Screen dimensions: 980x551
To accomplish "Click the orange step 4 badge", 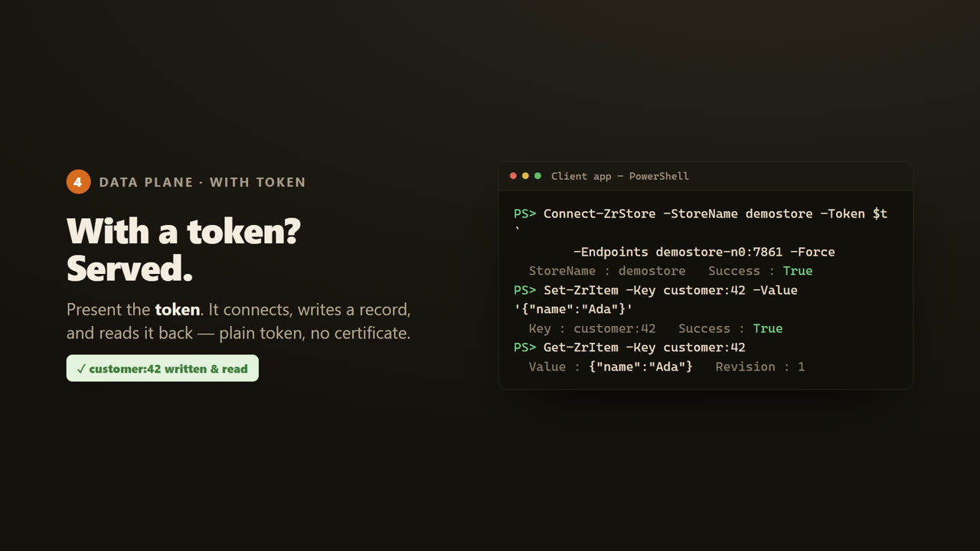I will click(78, 182).
